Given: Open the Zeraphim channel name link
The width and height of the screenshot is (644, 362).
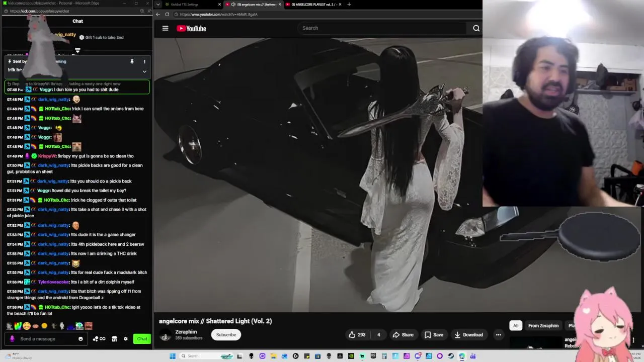Looking at the screenshot, I should (186, 332).
